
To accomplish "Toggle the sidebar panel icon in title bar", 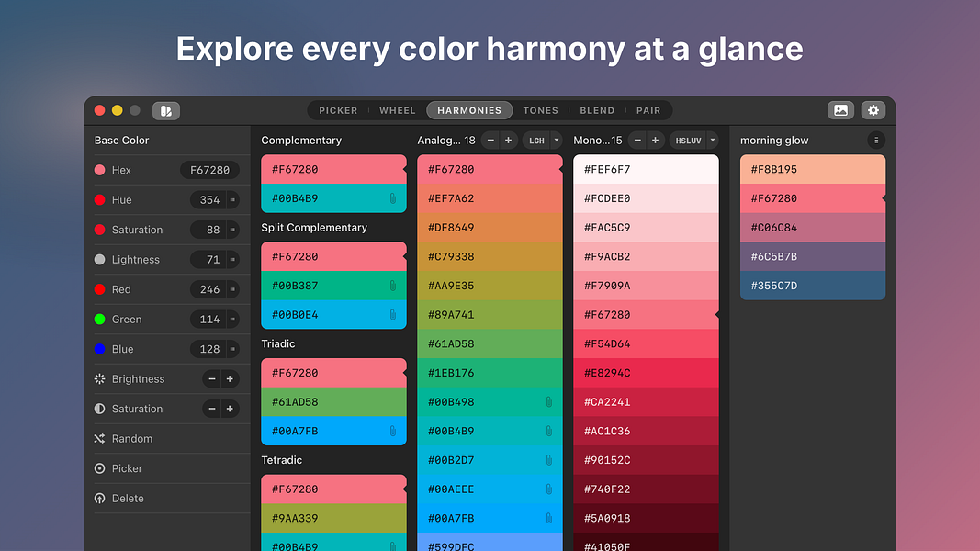I will [x=166, y=110].
